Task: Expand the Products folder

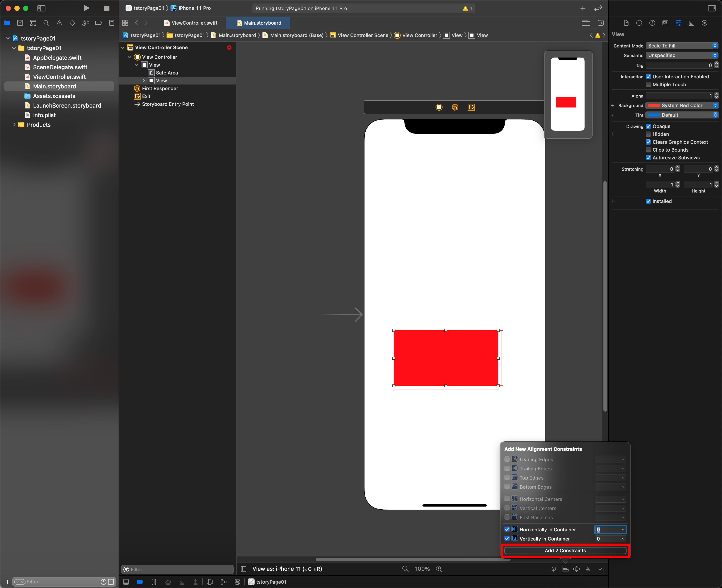Action: pyautogui.click(x=14, y=125)
